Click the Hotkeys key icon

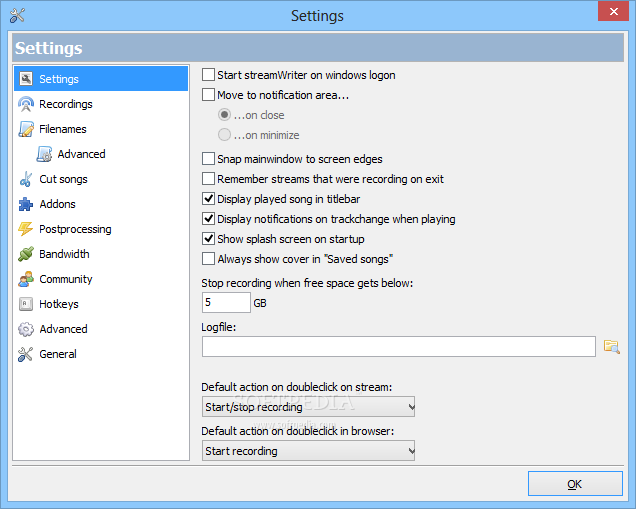click(26, 304)
